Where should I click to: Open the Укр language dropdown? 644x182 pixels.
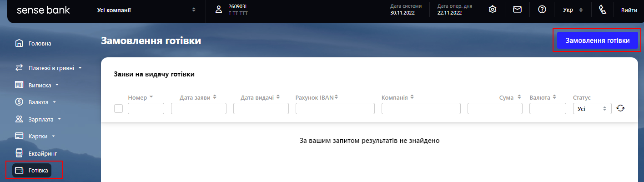[572, 10]
